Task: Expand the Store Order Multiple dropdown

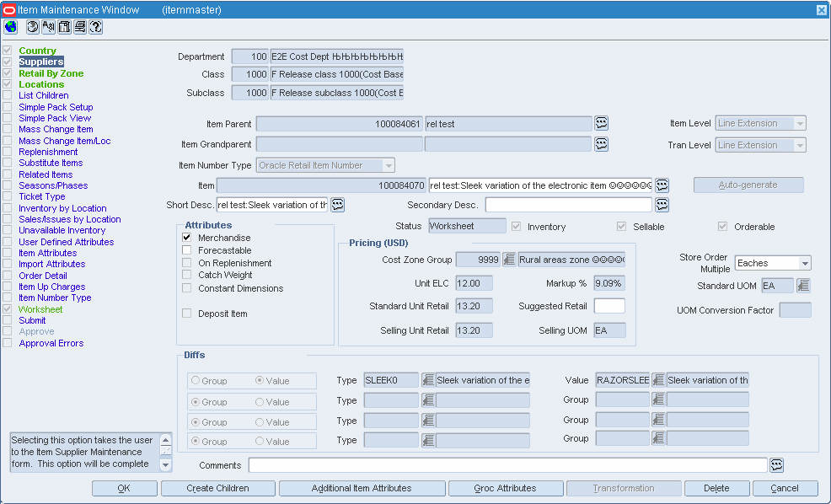Action: click(x=805, y=264)
